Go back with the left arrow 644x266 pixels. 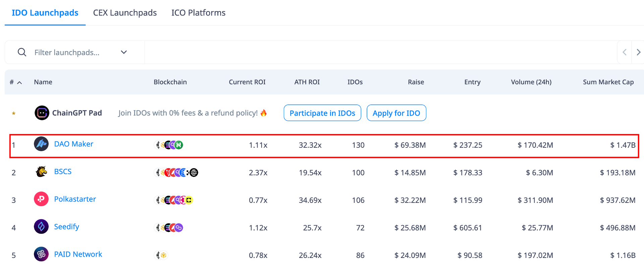click(x=625, y=52)
